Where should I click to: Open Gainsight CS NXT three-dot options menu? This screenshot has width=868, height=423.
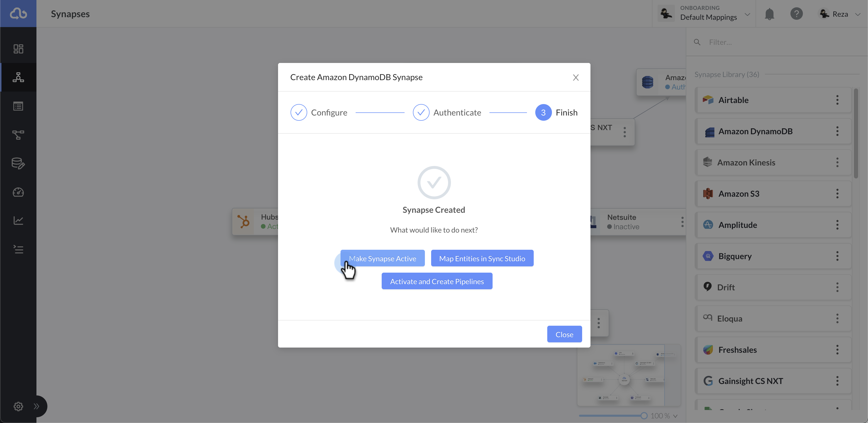click(837, 381)
